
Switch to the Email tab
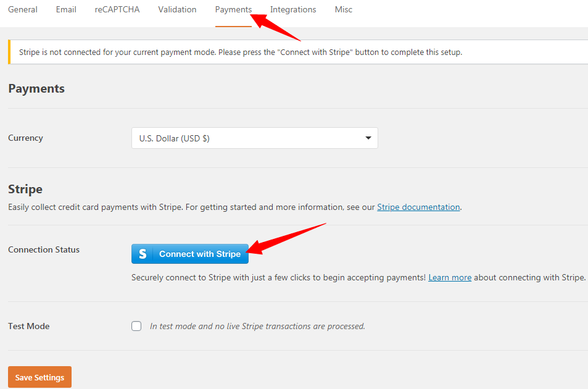tap(66, 9)
